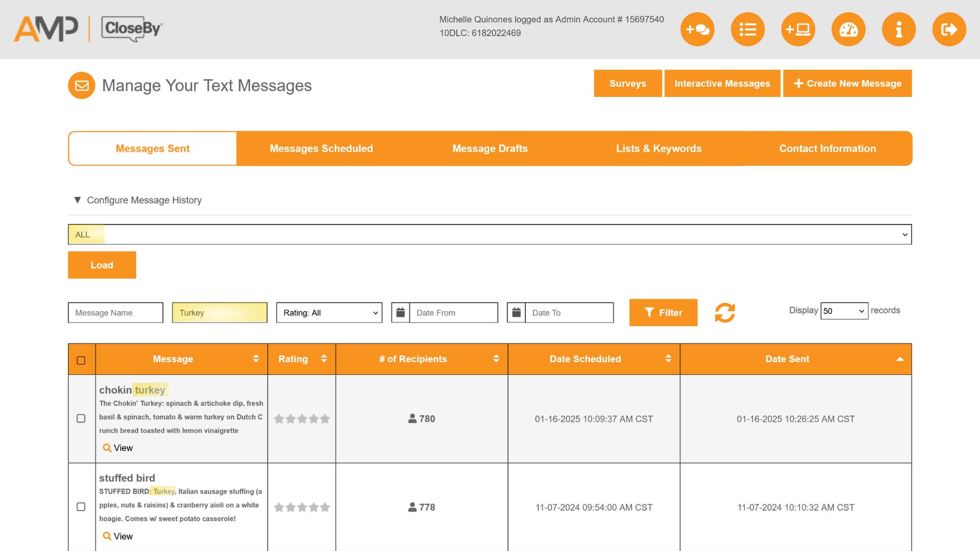Check the stuffed bird message checkbox

[x=81, y=507]
